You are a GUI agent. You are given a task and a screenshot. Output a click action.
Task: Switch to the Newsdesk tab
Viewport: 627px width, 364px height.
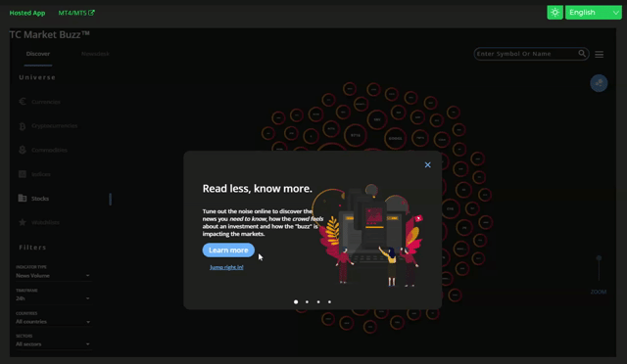(x=95, y=54)
